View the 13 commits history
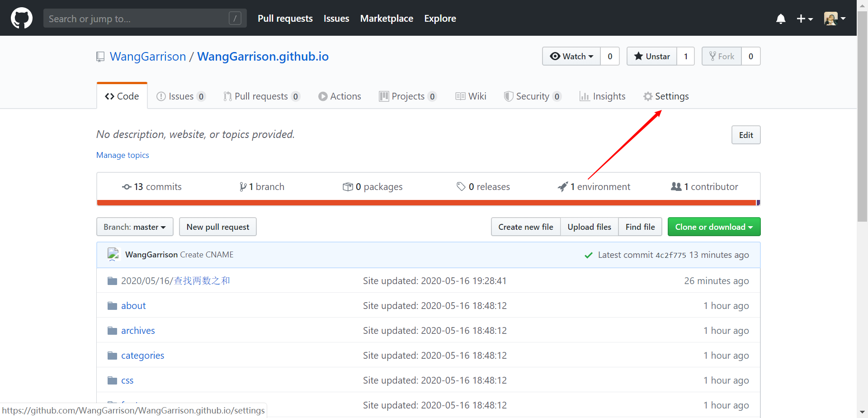This screenshot has height=418, width=868. tap(152, 187)
